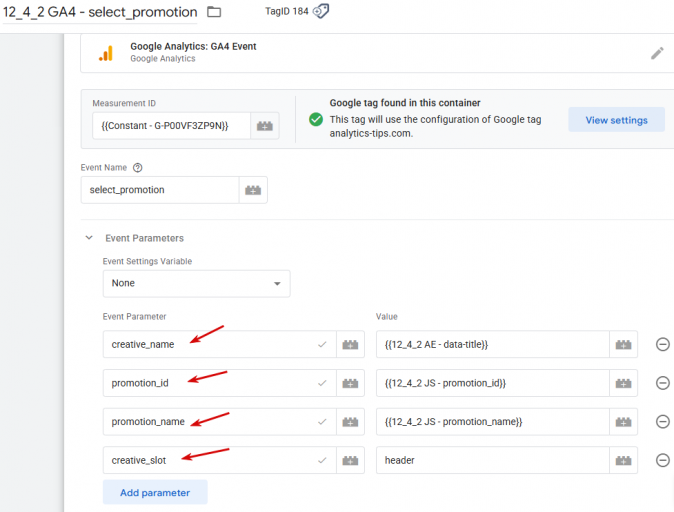Delete the creative_slot parameter row
Image resolution: width=674 pixels, height=512 pixels.
pyautogui.click(x=662, y=460)
